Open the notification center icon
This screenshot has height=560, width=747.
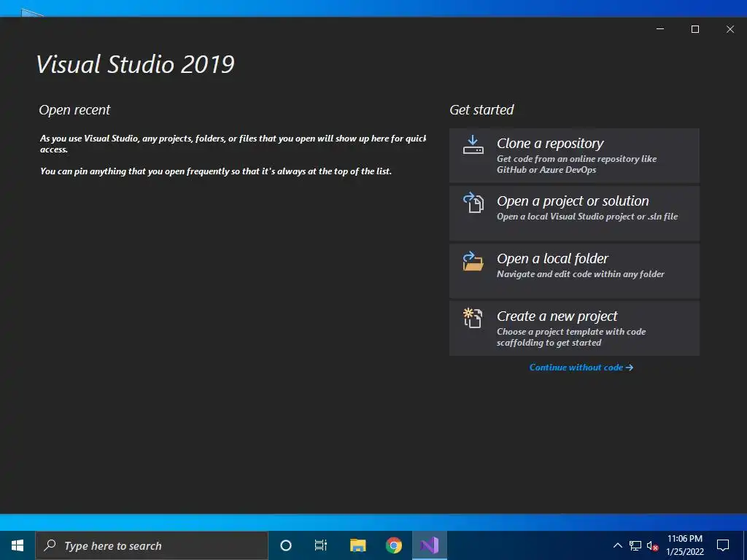pyautogui.click(x=723, y=545)
